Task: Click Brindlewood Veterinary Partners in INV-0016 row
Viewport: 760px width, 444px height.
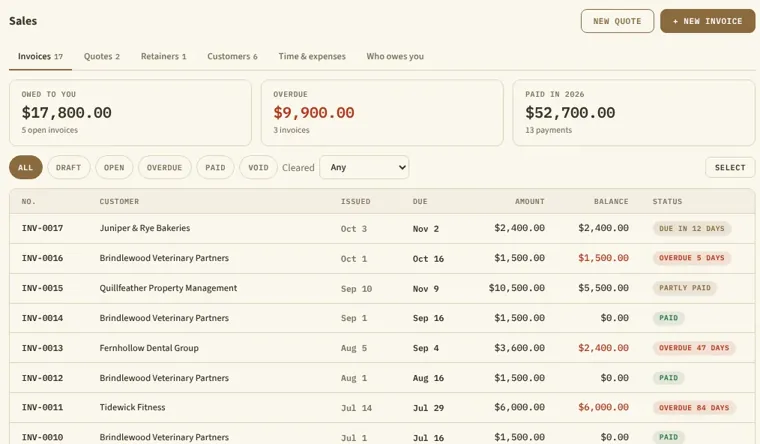Action: tap(164, 258)
